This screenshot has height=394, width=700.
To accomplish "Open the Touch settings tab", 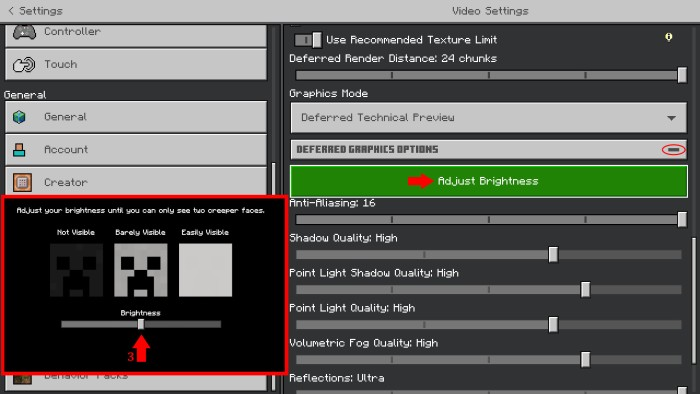I will click(x=136, y=64).
